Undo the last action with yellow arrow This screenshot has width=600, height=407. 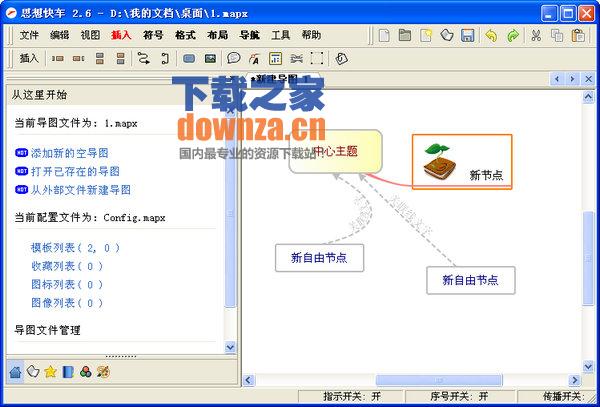pyautogui.click(x=491, y=36)
